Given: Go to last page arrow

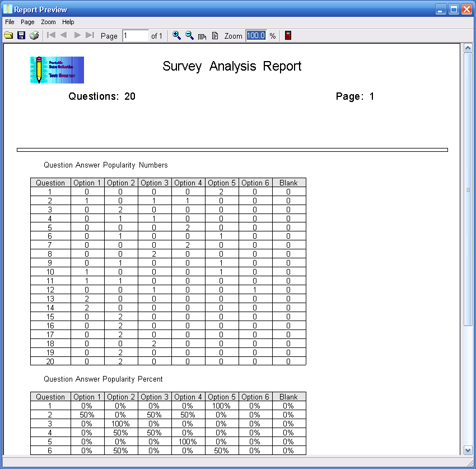Looking at the screenshot, I should 90,35.
